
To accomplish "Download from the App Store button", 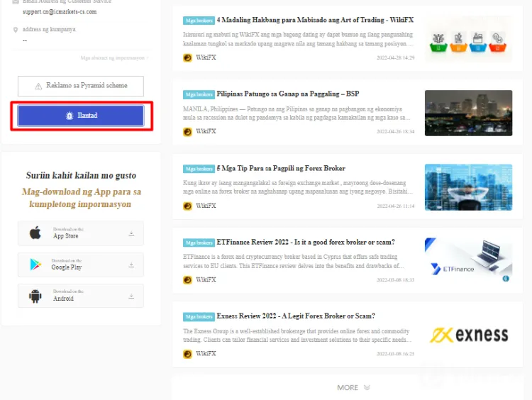I will [x=81, y=233].
